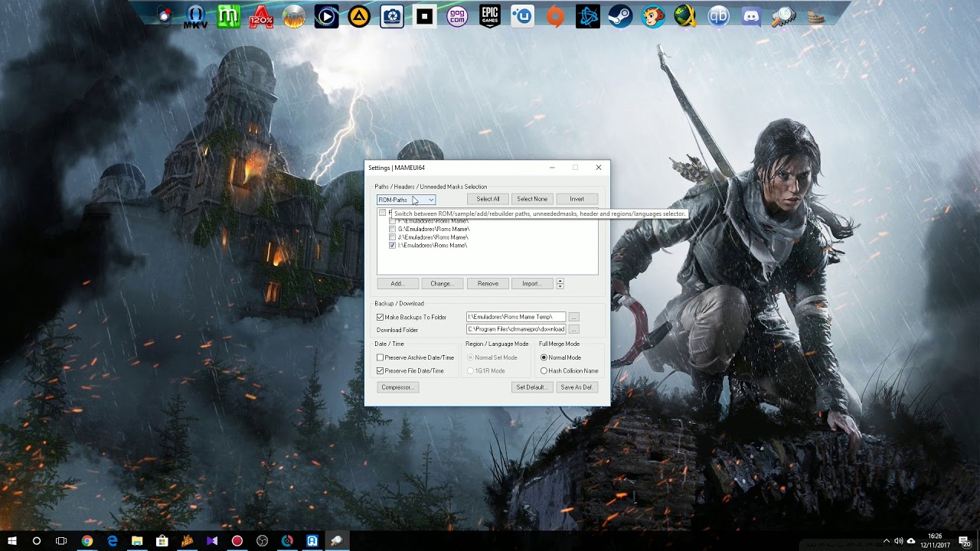Open Epic Games launcher icon
Screen dimensions: 980x551
(x=490, y=16)
